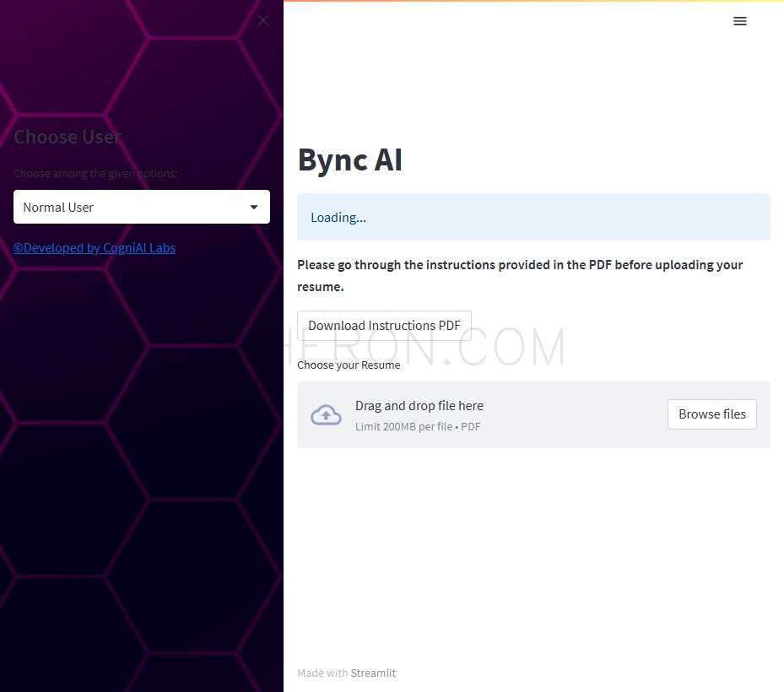Click the dropdown arrow beside Normal User

click(254, 207)
